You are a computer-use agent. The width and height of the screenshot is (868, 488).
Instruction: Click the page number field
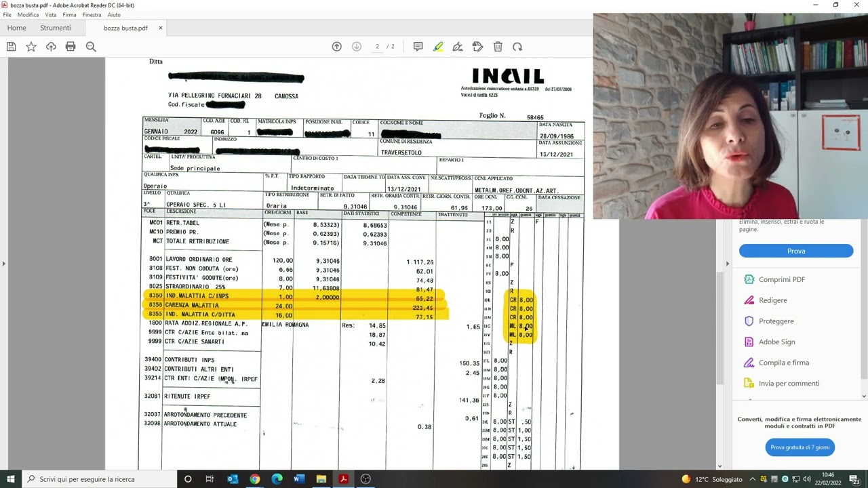(x=378, y=47)
